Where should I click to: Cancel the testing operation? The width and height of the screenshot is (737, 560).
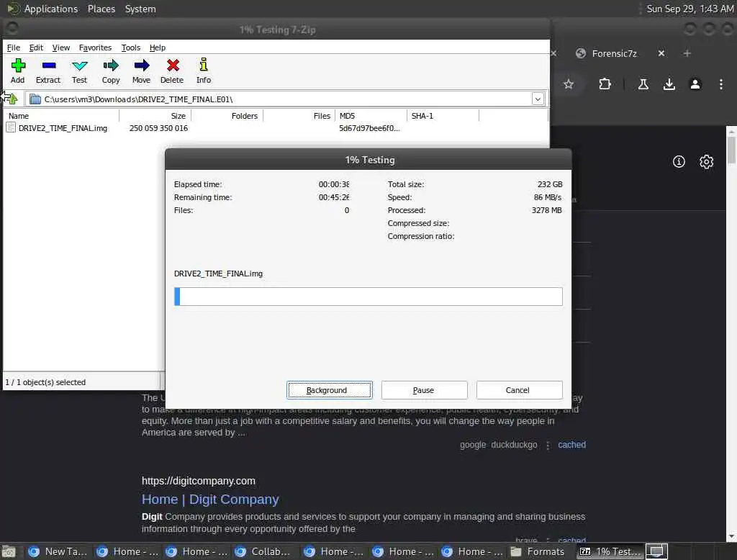point(519,390)
